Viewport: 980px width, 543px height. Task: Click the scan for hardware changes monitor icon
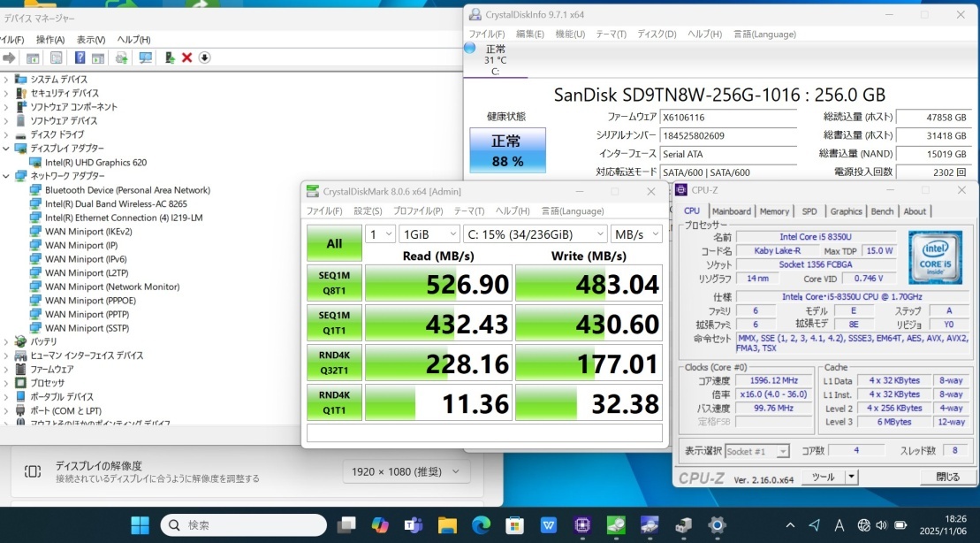[145, 57]
